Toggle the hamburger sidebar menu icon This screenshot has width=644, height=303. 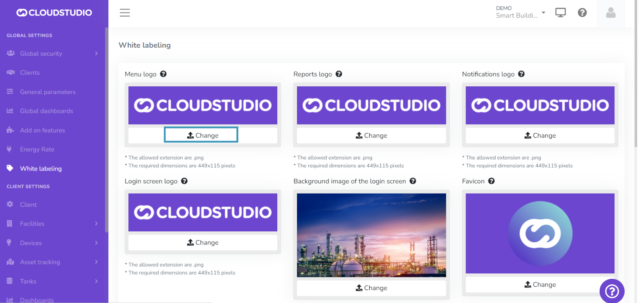tap(125, 12)
